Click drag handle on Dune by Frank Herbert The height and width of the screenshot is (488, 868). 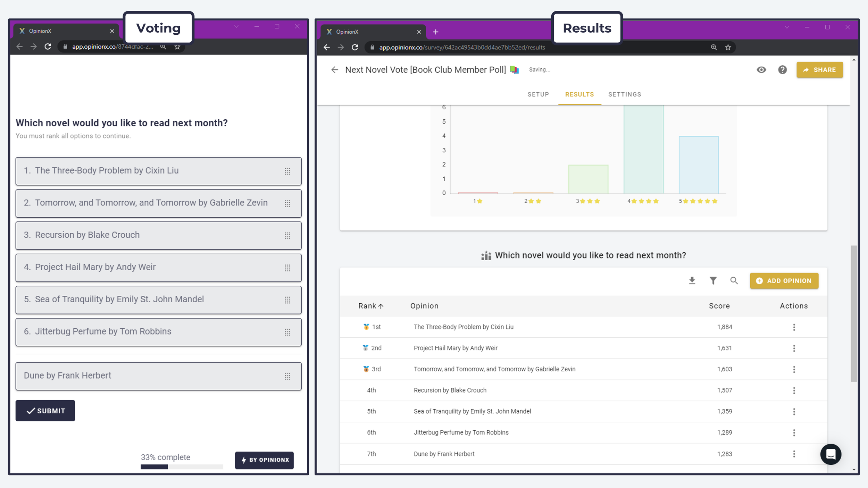tap(287, 376)
